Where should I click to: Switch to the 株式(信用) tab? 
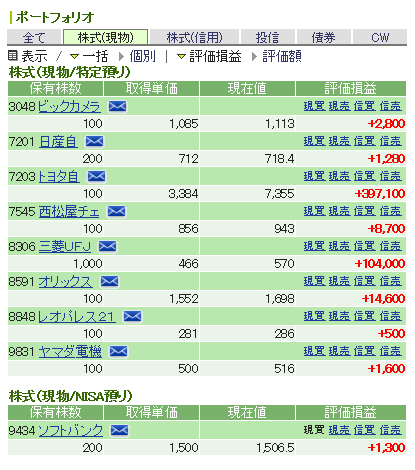click(x=194, y=37)
